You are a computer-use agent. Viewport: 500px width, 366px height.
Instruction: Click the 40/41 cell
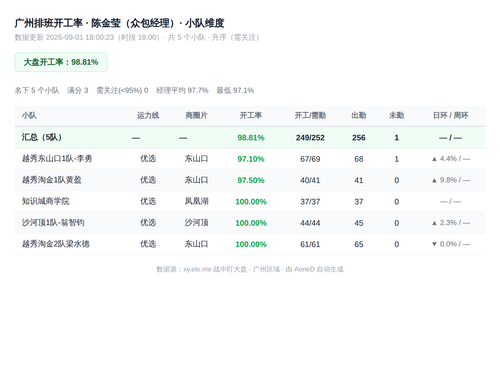coord(310,180)
